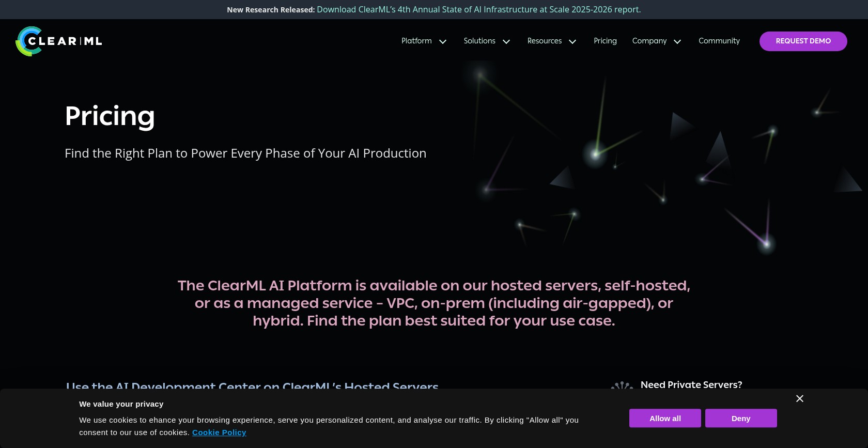Expand the Platform menu chevron
Screen dimensions: 868x448
click(443, 41)
